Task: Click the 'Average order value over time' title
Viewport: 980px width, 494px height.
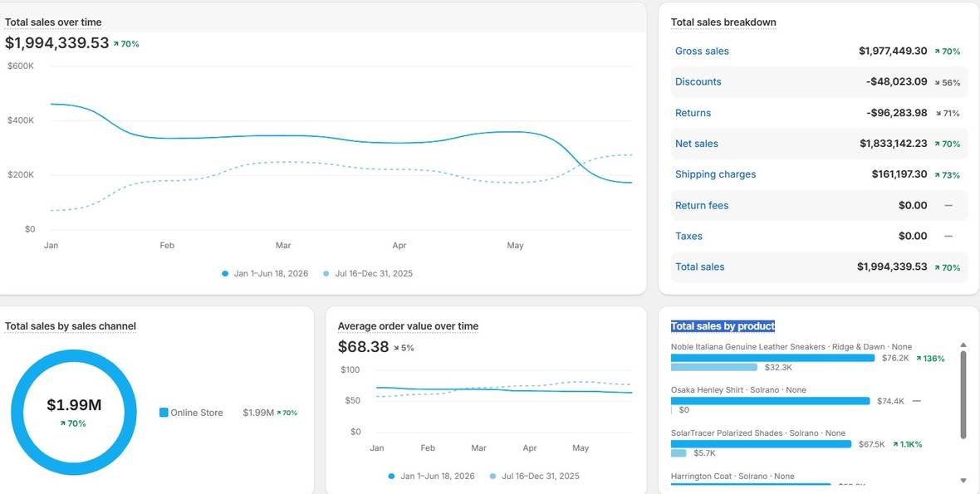Action: point(408,326)
